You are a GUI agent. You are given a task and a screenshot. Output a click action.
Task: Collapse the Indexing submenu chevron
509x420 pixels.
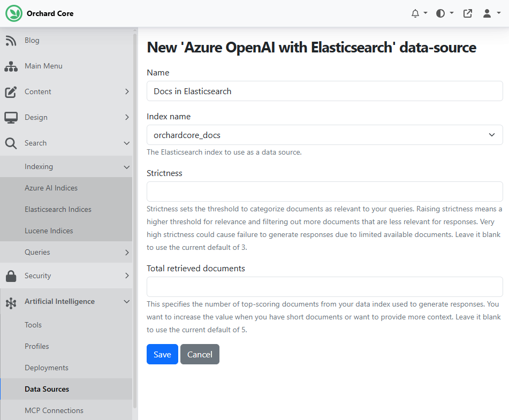pyautogui.click(x=127, y=167)
